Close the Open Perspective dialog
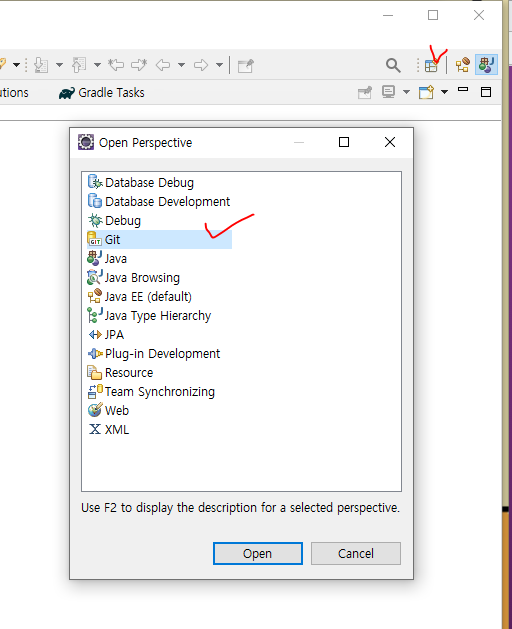Viewport: 512px width, 629px height. (390, 142)
